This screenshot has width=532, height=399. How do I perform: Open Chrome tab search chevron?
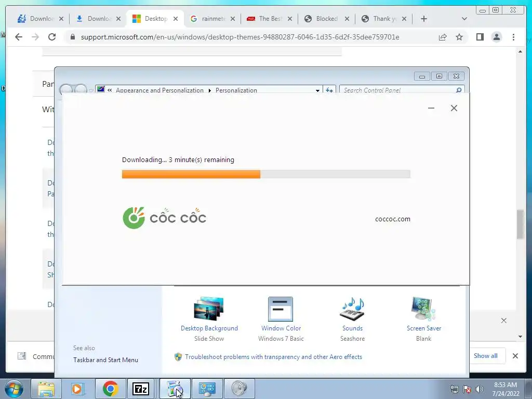point(464,19)
